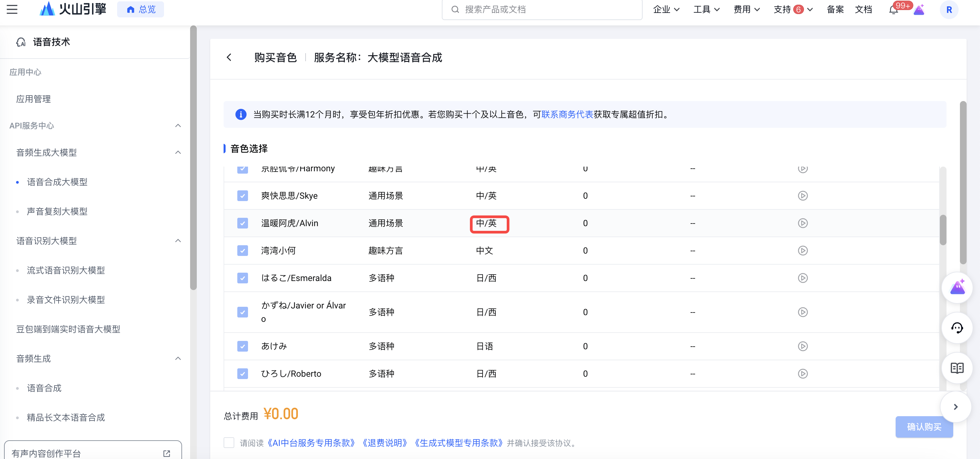Open 有声内容创作平台 button
The height and width of the screenshot is (459, 980).
(x=93, y=451)
